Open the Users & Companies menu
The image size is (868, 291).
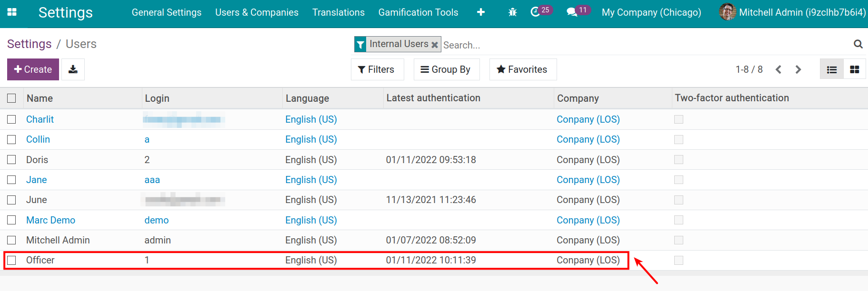257,12
